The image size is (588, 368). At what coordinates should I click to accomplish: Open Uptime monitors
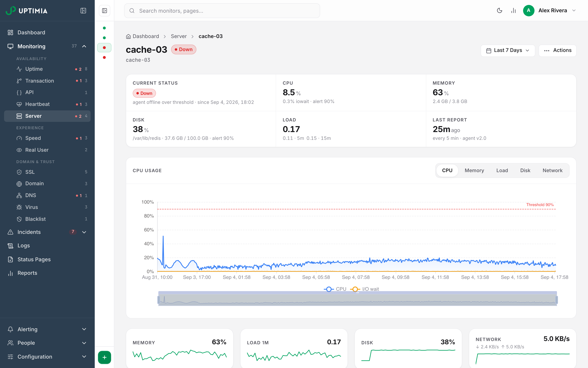(47, 69)
